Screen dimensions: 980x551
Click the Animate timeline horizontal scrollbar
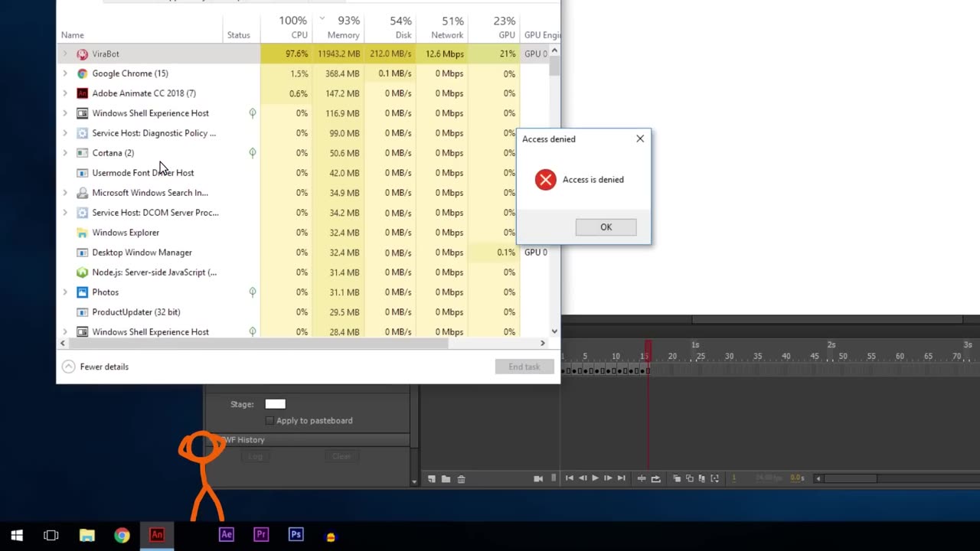click(x=850, y=478)
